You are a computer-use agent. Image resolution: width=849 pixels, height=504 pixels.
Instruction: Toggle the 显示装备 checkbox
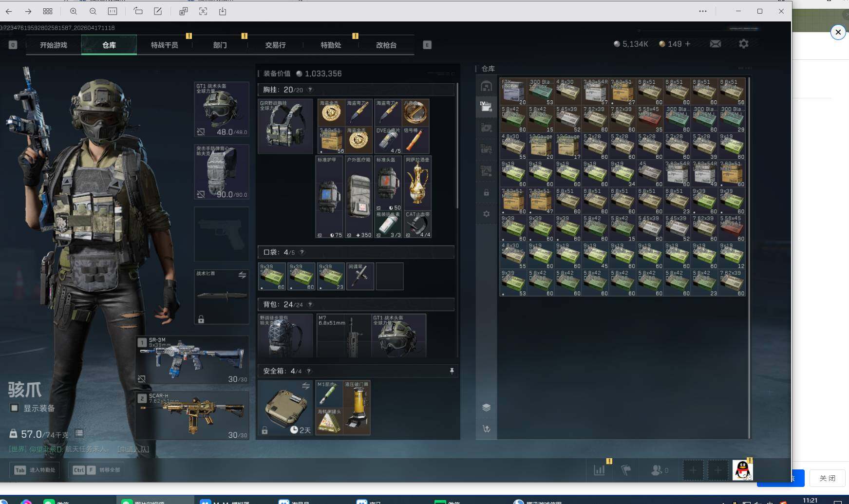click(x=14, y=408)
